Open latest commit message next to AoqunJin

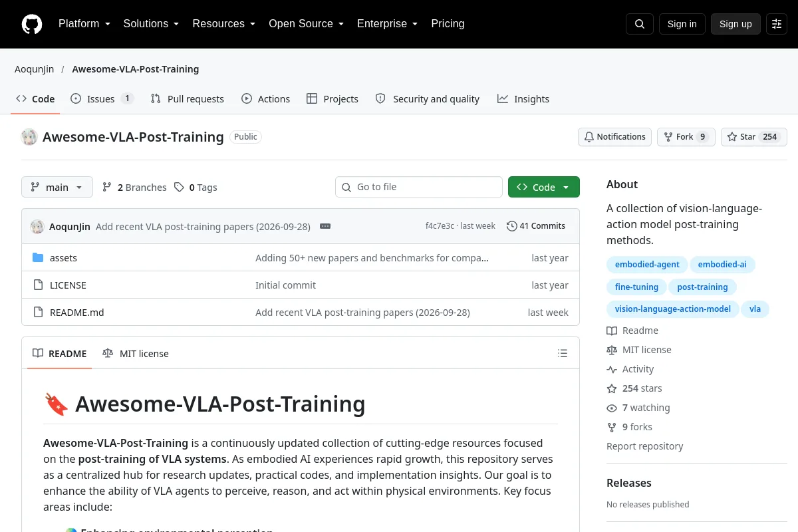[203, 226]
